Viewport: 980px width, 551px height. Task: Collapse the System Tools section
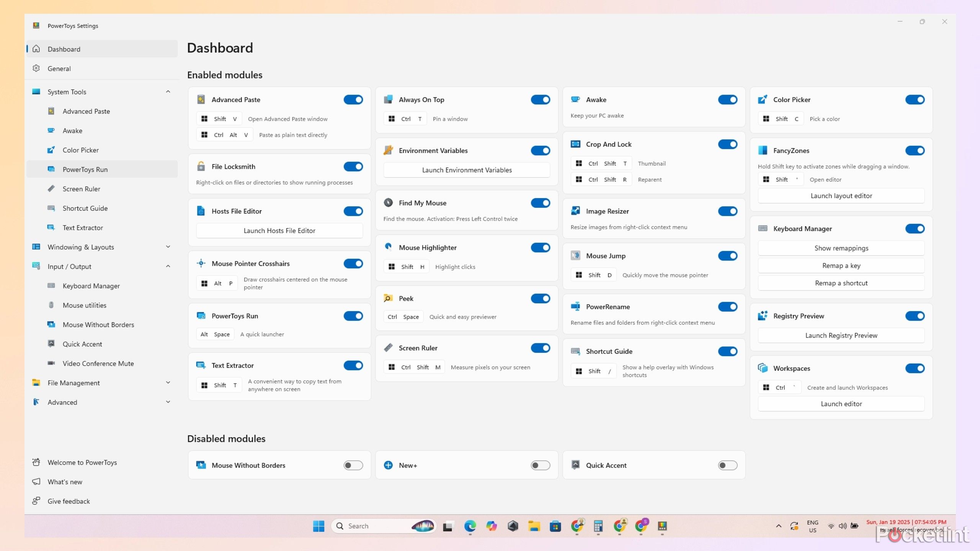tap(168, 91)
